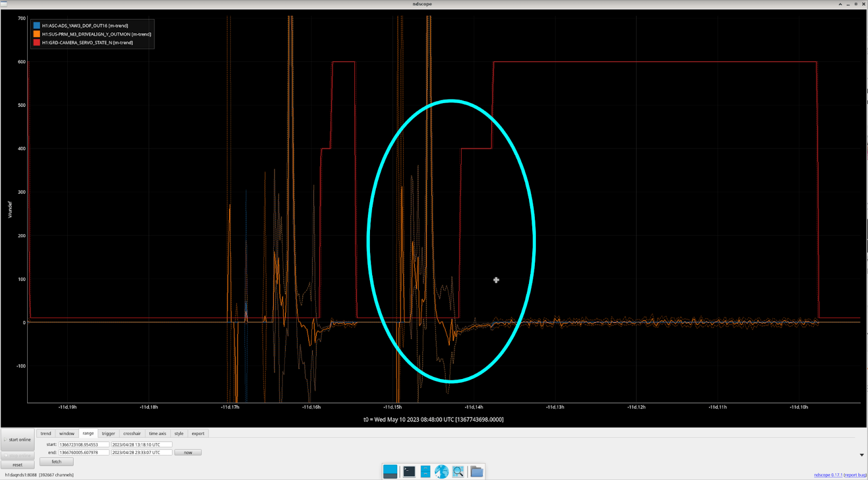Screen dimensions: 868x480
Task: Click the window menu icon in title bar
Action: 4,4
